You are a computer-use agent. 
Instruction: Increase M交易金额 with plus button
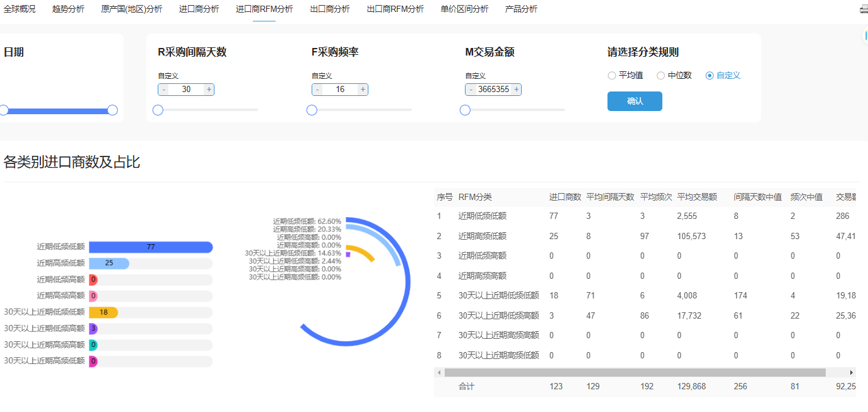(x=516, y=90)
